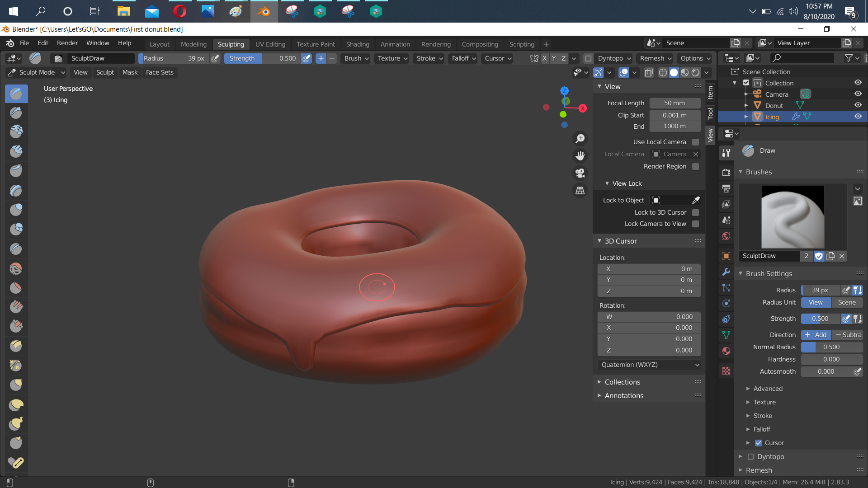Open the Mask menu
868x488 pixels.
point(130,72)
